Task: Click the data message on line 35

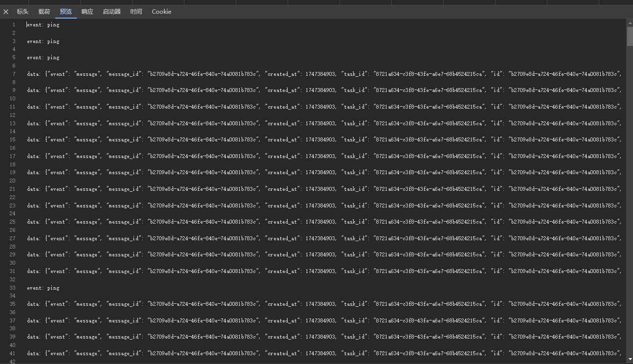Action: pos(325,304)
